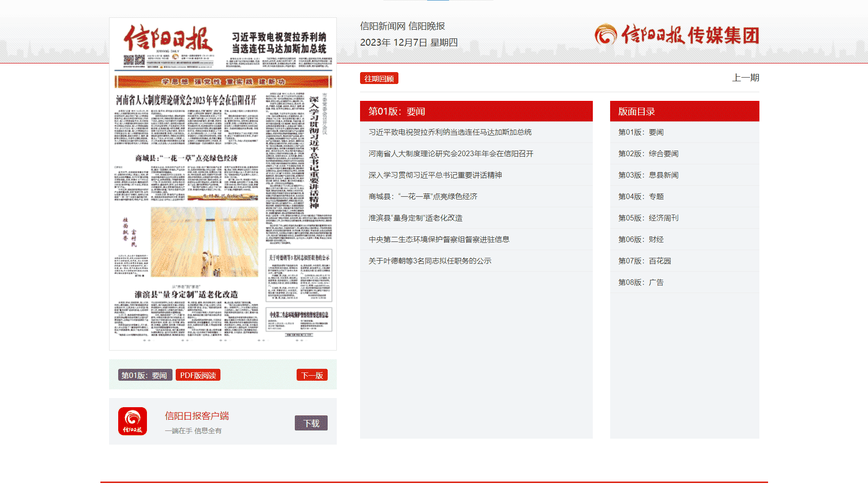
Task: Open article 中央第二生态环境保护督察组督察进驻信息
Action: point(439,240)
